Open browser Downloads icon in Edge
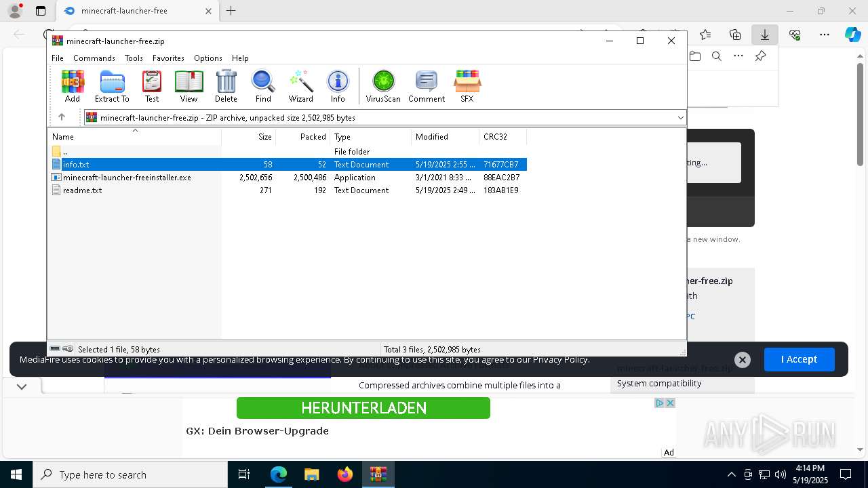This screenshot has height=488, width=868. pos(764,35)
